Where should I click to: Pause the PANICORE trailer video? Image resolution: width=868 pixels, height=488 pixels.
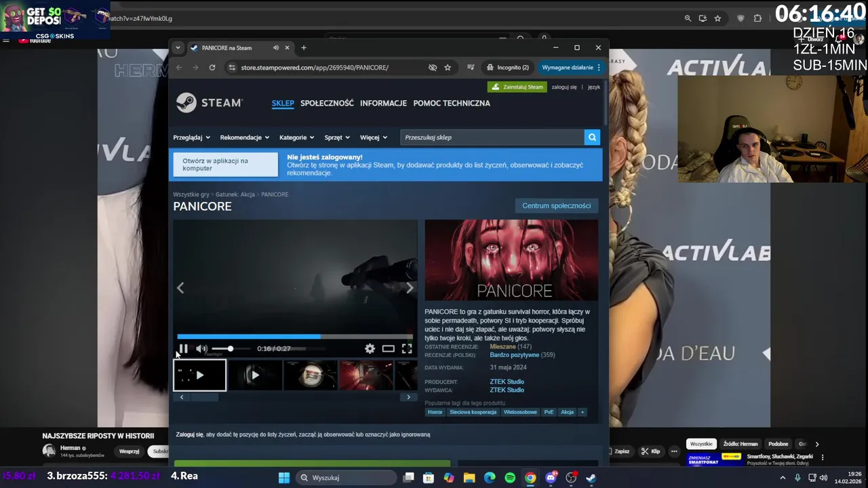point(183,348)
